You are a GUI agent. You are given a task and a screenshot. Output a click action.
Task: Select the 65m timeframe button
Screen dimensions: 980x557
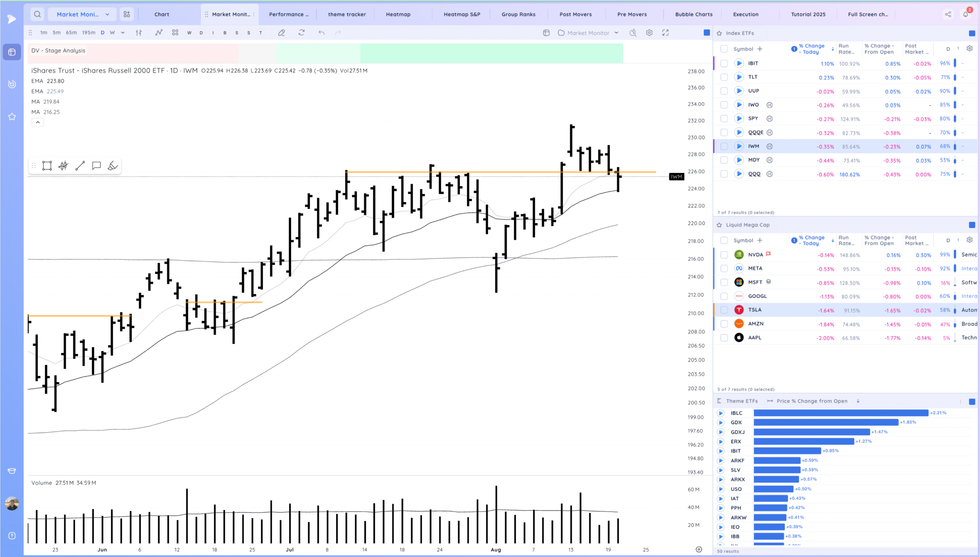click(x=71, y=33)
